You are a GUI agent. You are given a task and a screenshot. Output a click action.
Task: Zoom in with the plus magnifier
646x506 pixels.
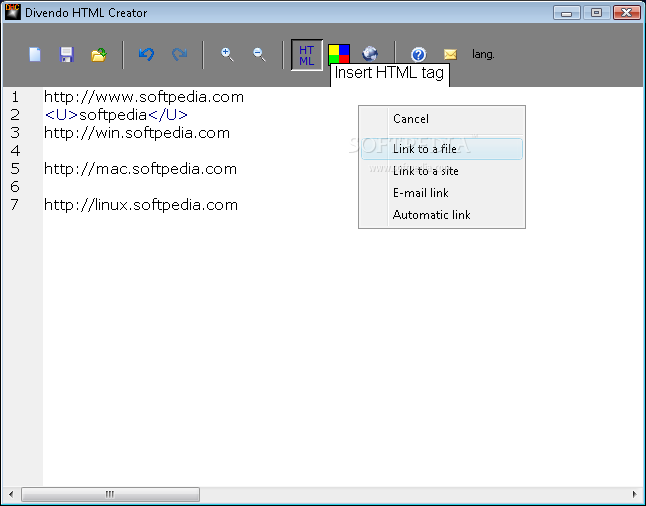(227, 54)
